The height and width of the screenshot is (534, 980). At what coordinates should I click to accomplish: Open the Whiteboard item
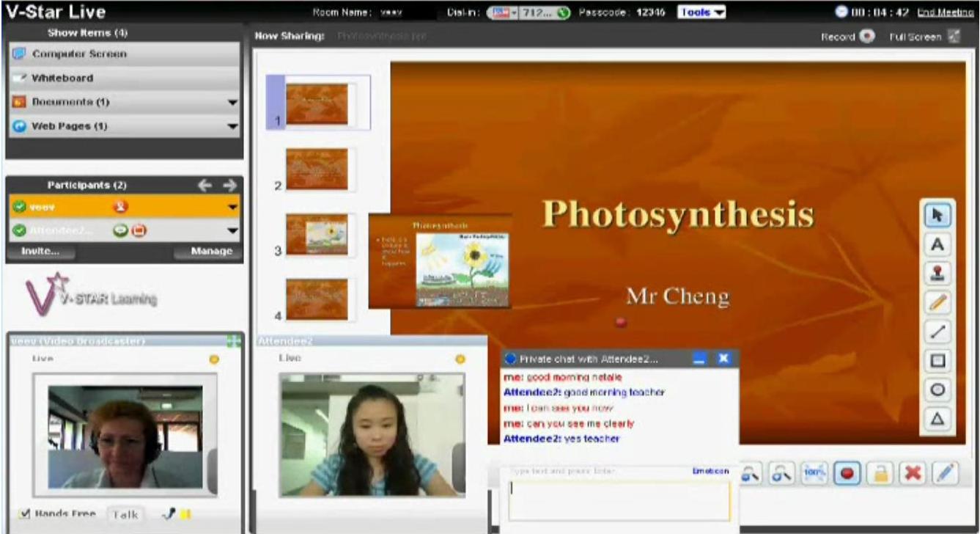[x=62, y=78]
